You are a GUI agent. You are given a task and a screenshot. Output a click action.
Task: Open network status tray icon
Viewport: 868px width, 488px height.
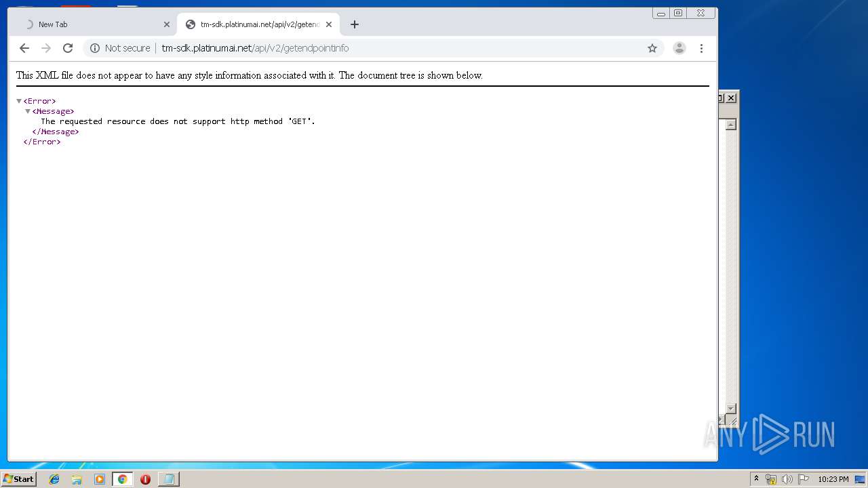[x=771, y=479]
